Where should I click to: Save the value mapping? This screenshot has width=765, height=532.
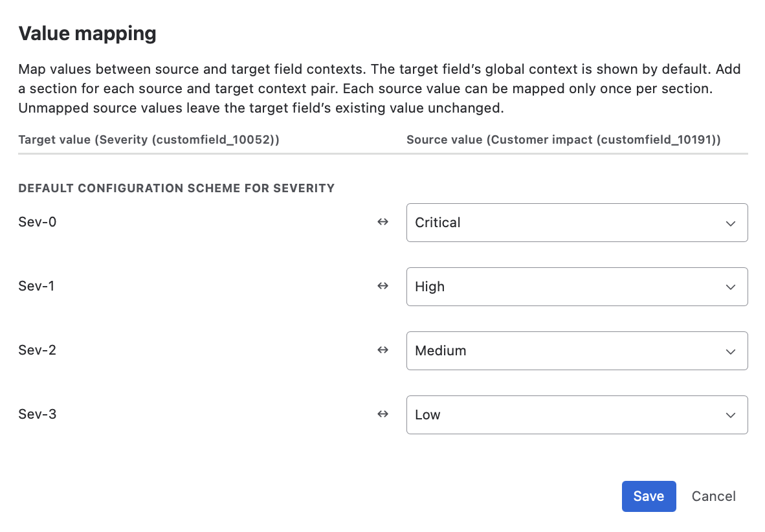(649, 496)
